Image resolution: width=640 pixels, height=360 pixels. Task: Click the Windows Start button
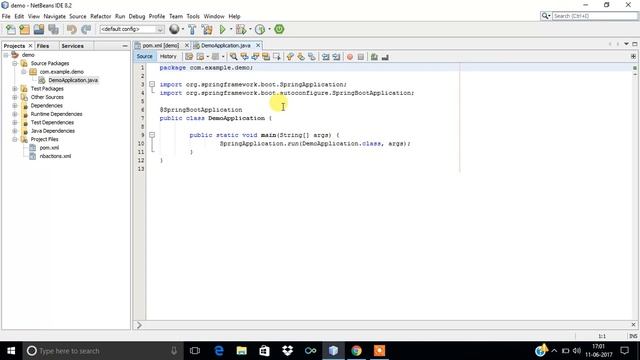(x=11, y=351)
